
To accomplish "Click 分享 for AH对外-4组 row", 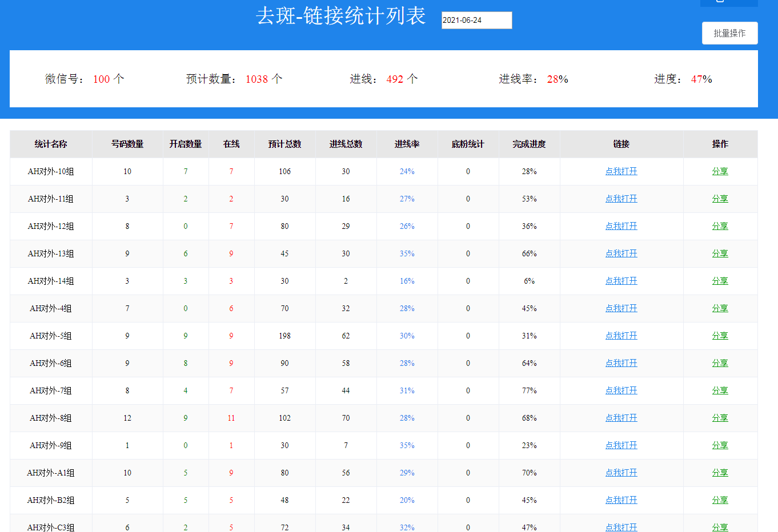I will 720,308.
